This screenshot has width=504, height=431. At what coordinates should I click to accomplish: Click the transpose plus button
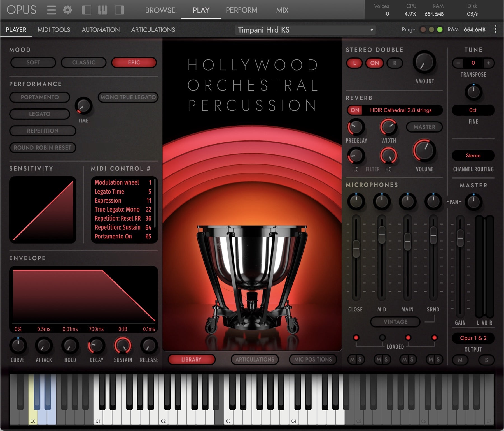pyautogui.click(x=488, y=63)
